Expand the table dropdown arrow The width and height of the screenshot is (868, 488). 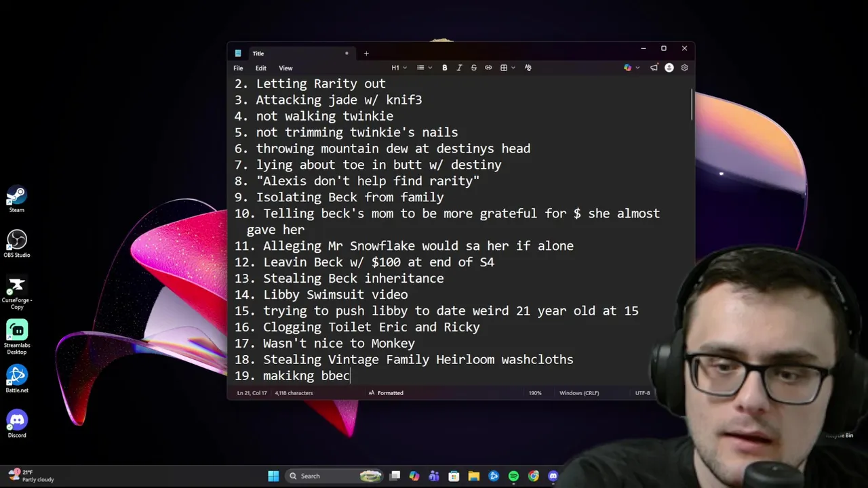[513, 68]
